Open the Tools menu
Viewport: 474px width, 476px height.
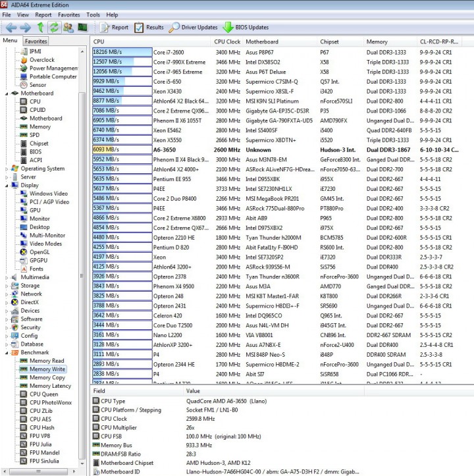(x=93, y=15)
